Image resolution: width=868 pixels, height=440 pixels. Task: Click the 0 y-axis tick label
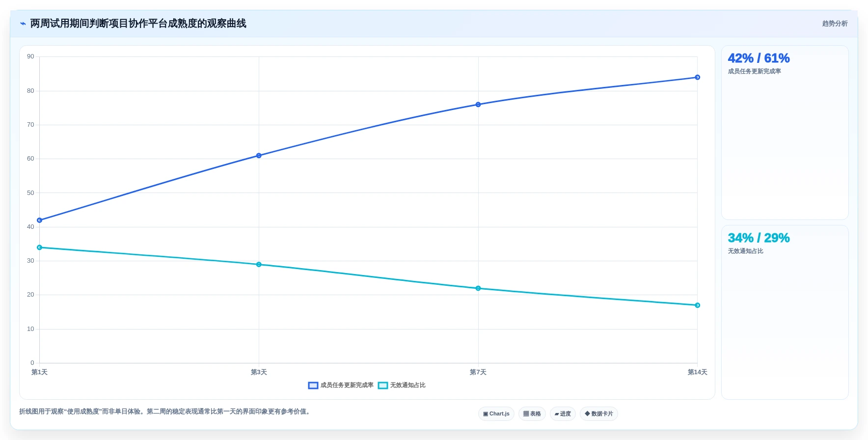(32, 363)
